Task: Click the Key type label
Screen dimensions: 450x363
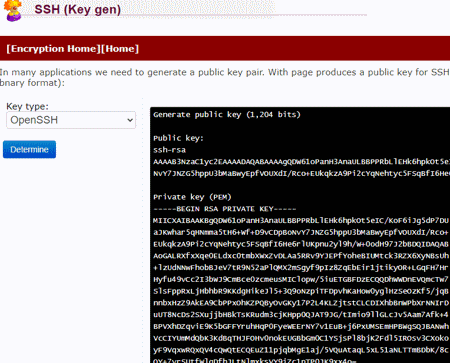Action: point(27,106)
